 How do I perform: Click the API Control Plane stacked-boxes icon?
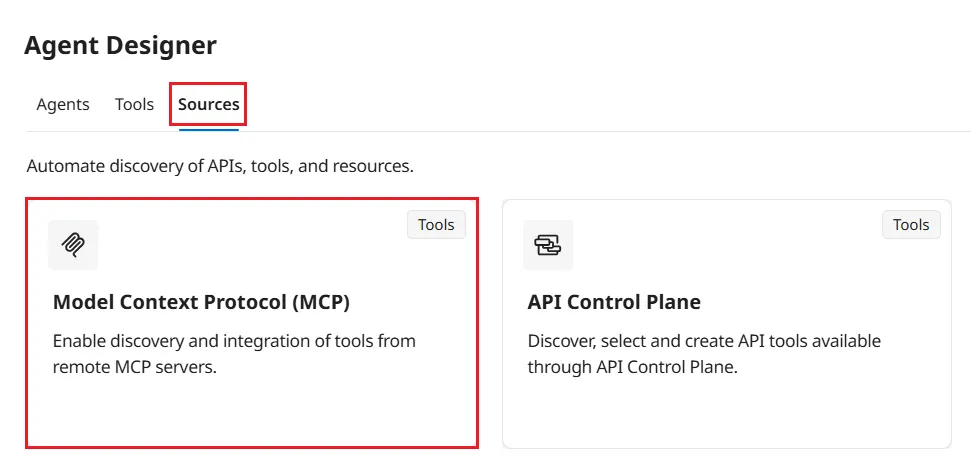[x=548, y=245]
